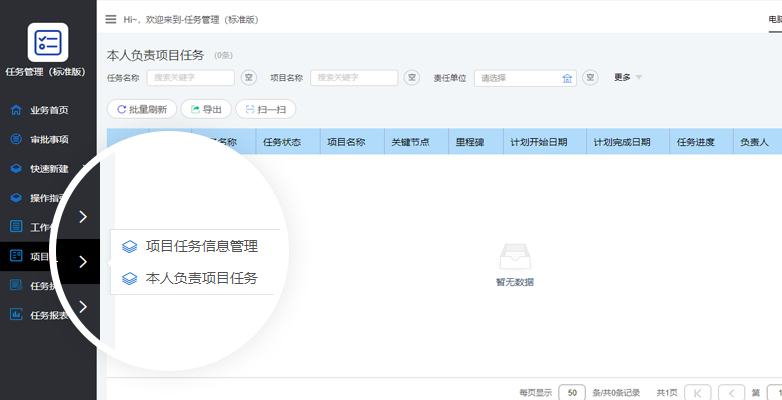The width and height of the screenshot is (782, 400).
Task: Click the 导出 export button
Action: tap(206, 110)
